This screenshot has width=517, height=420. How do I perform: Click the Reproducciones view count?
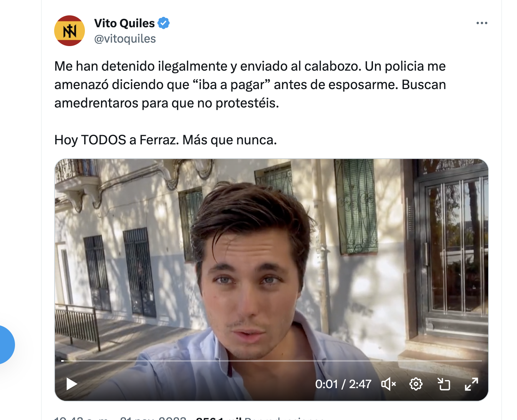coord(260,418)
